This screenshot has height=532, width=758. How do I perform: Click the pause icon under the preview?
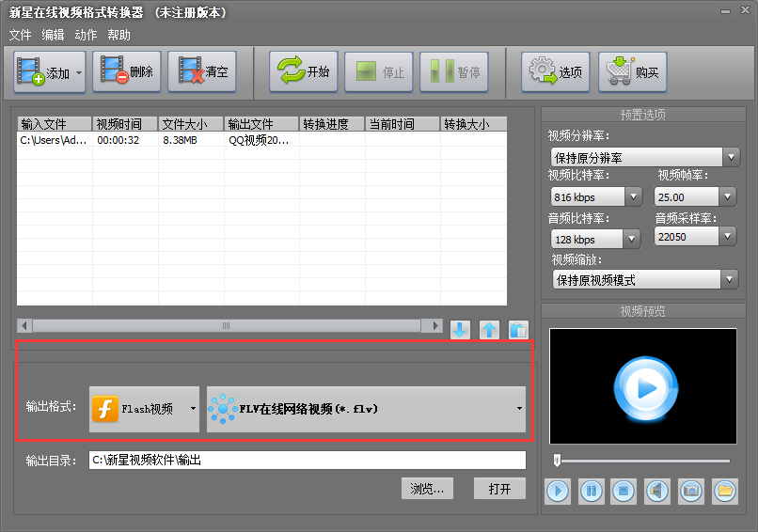point(591,492)
